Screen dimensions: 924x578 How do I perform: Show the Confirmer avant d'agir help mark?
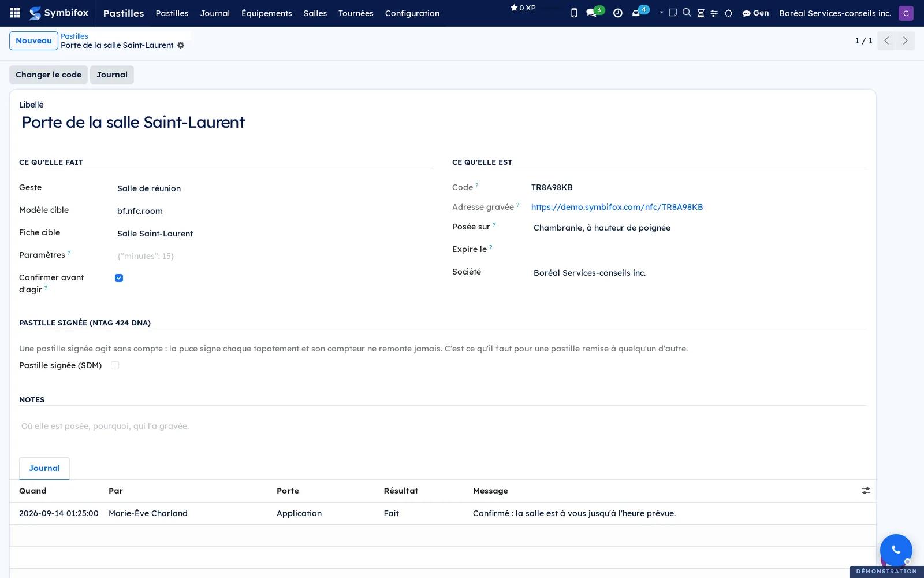click(46, 287)
